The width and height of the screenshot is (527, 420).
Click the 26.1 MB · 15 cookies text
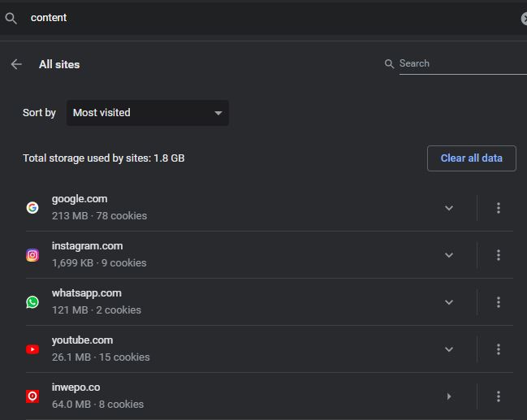(101, 357)
